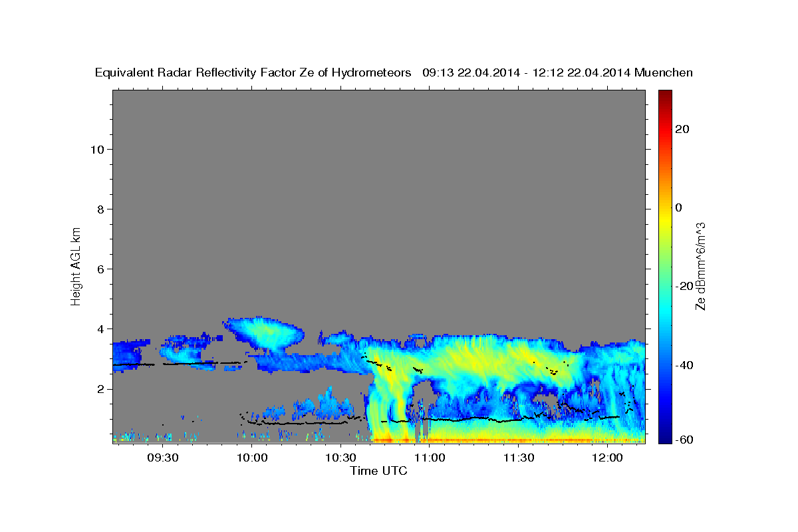The image size is (798, 532).
Task: Click the height tick label '10'
Action: [x=98, y=150]
